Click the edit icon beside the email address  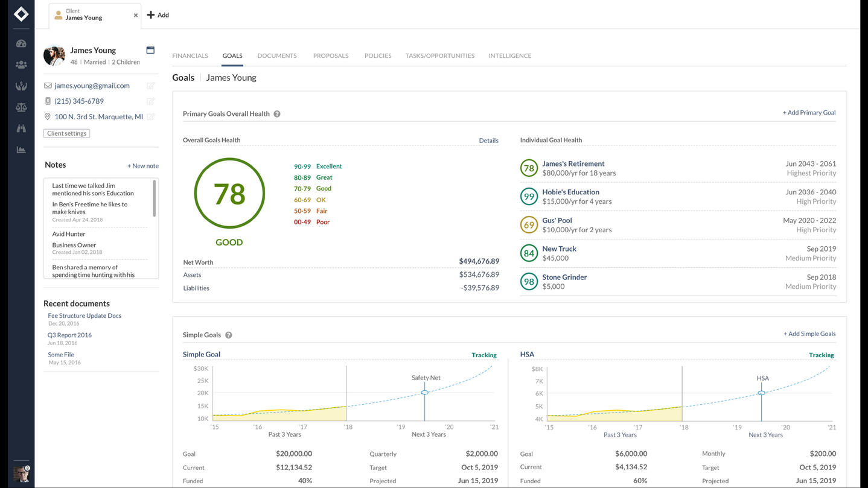click(151, 86)
